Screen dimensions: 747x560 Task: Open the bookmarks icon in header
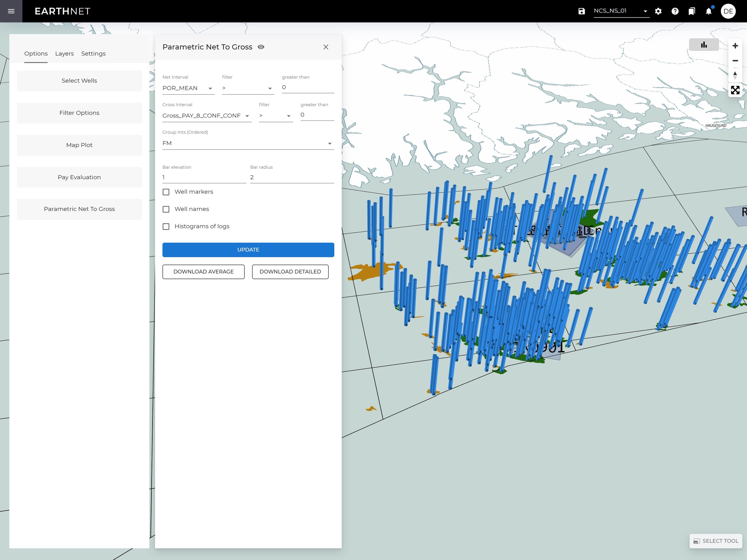click(x=692, y=11)
